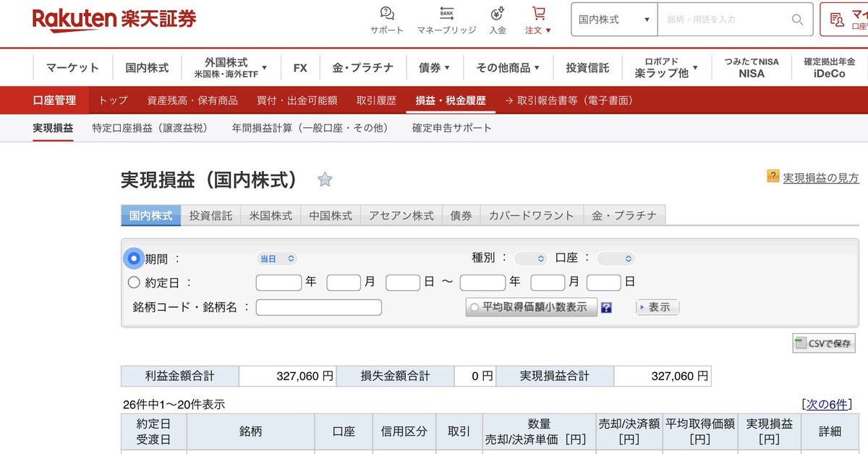This screenshot has width=868, height=454.
Task: Expand the その他商品 navigation menu
Action: point(508,67)
